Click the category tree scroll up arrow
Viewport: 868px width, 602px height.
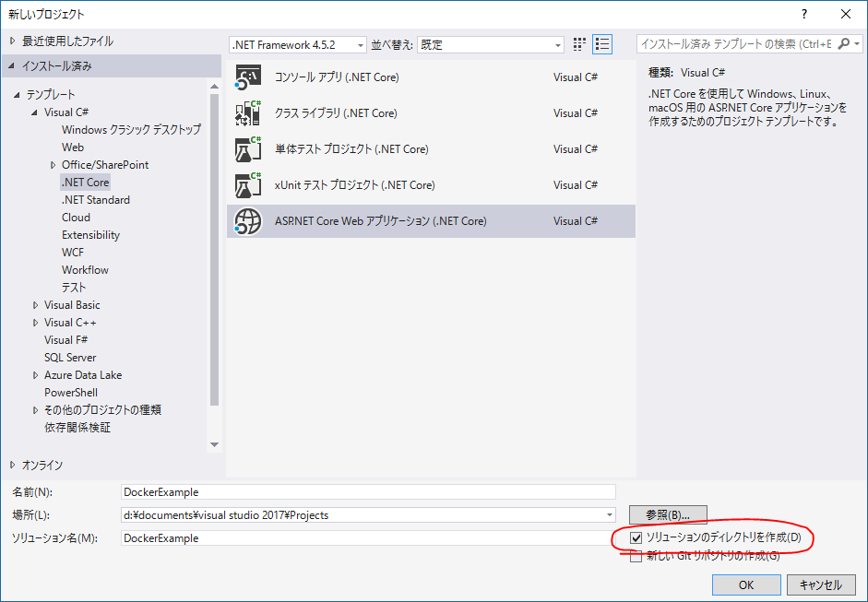coord(214,86)
